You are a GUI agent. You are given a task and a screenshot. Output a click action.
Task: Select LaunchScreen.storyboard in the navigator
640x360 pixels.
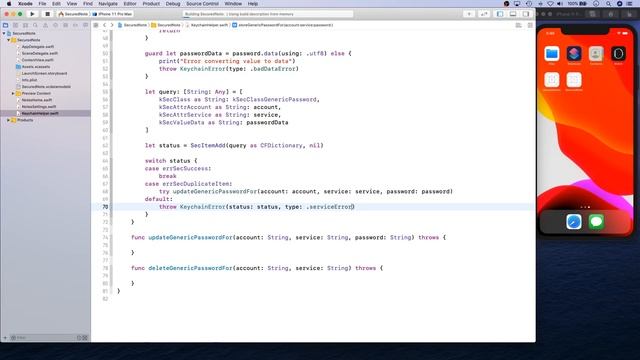point(44,73)
